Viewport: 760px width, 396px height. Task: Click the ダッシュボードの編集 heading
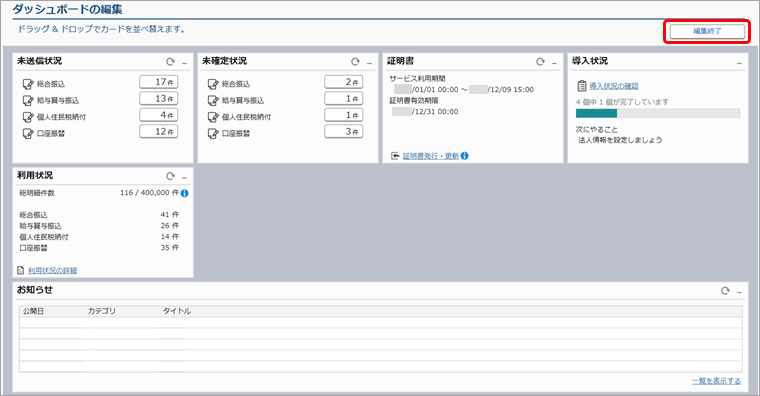pos(67,9)
